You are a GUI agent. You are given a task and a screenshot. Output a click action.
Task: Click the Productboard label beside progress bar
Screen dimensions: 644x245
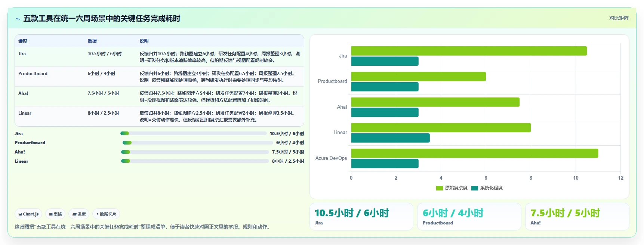[x=30, y=143]
